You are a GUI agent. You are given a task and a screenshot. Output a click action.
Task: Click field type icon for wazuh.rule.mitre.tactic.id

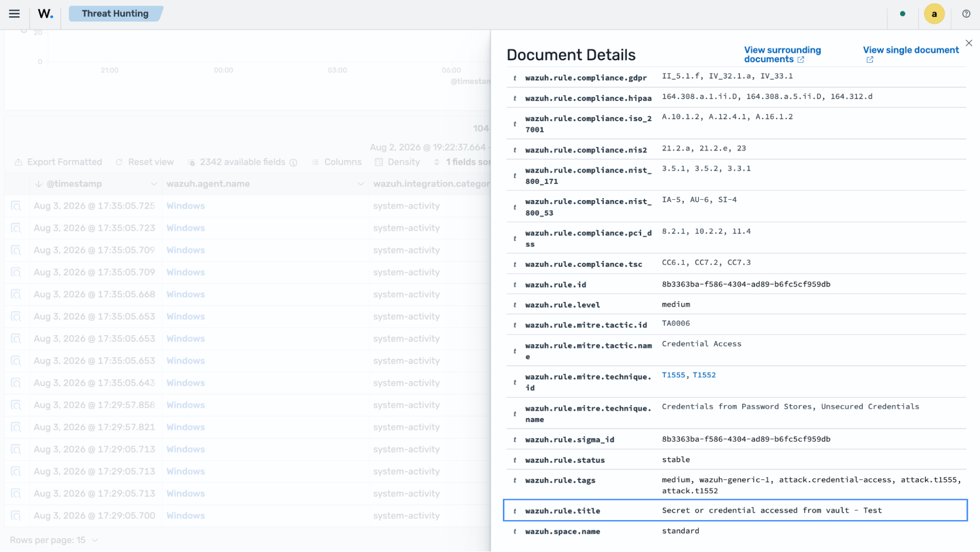(515, 325)
